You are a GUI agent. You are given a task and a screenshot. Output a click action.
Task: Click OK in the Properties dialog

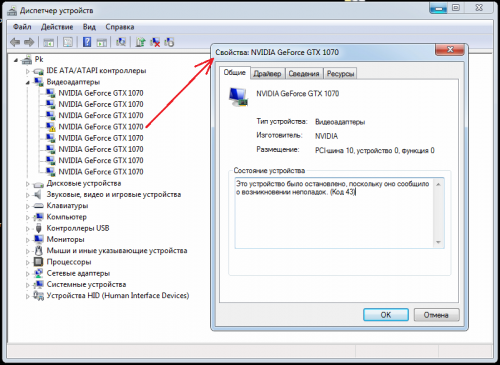(386, 315)
